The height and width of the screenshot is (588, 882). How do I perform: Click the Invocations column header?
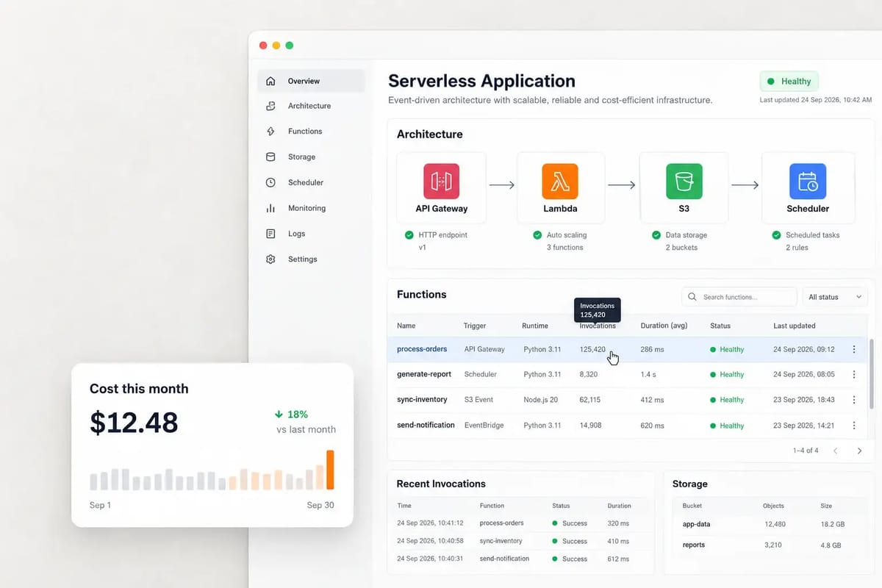coord(598,326)
